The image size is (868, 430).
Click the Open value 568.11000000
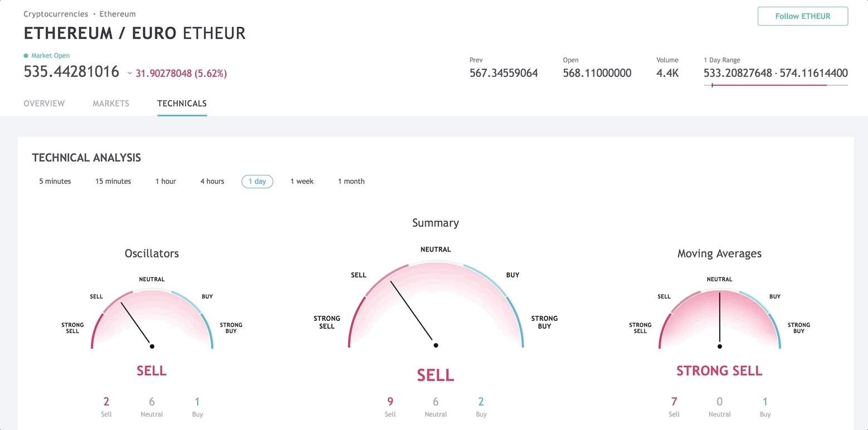coord(597,73)
